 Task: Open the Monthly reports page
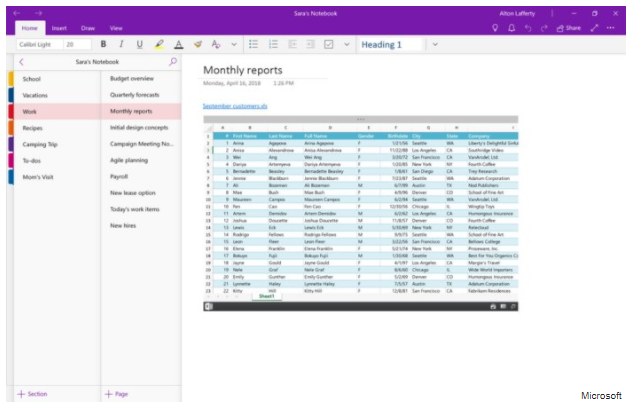point(141,111)
